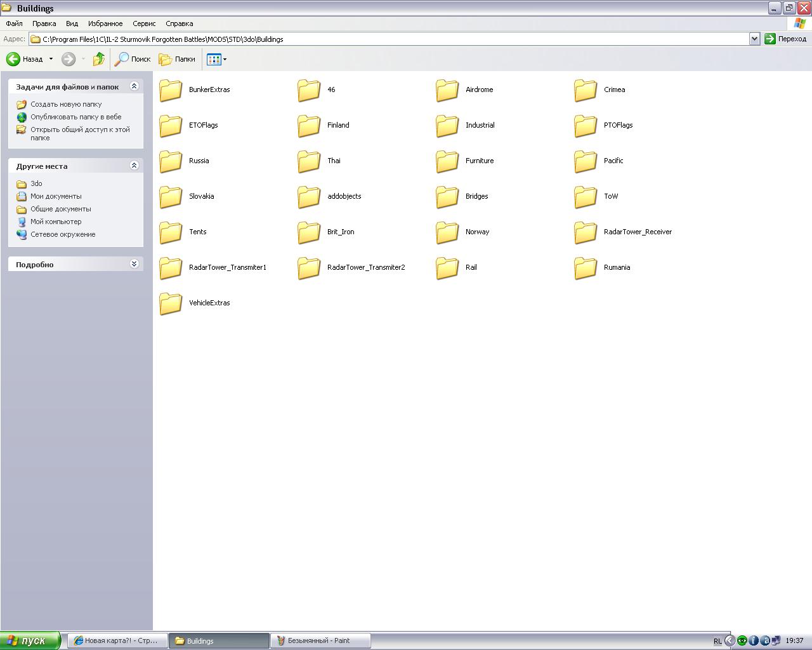Expand the 'Подробно' details panel
This screenshot has width=812, height=650.
tap(134, 264)
